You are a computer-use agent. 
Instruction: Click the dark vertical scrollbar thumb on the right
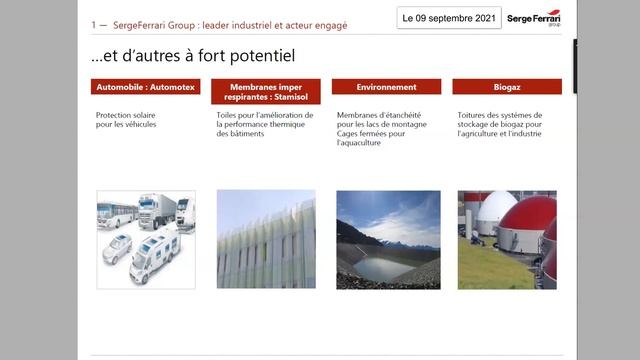pyautogui.click(x=575, y=67)
